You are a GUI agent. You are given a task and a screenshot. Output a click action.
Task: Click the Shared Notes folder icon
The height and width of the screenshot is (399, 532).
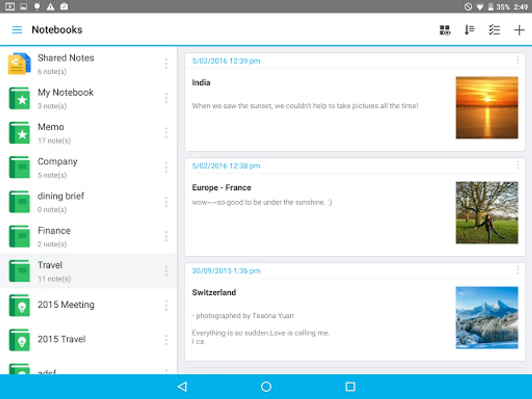(x=20, y=64)
